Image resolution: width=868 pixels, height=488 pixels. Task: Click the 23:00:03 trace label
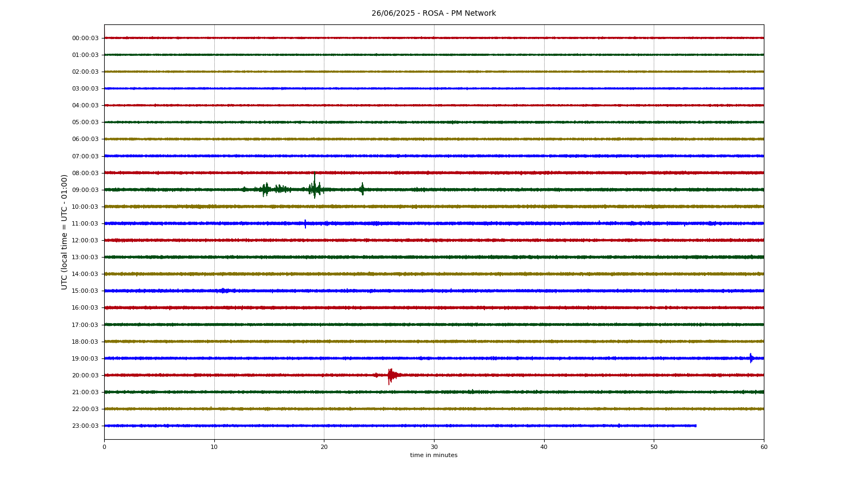point(85,426)
